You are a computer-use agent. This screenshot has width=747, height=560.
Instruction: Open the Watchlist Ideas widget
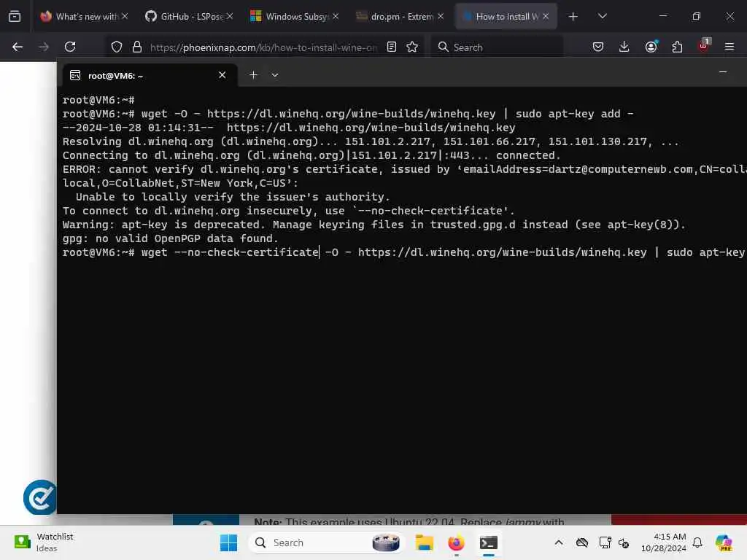43,542
